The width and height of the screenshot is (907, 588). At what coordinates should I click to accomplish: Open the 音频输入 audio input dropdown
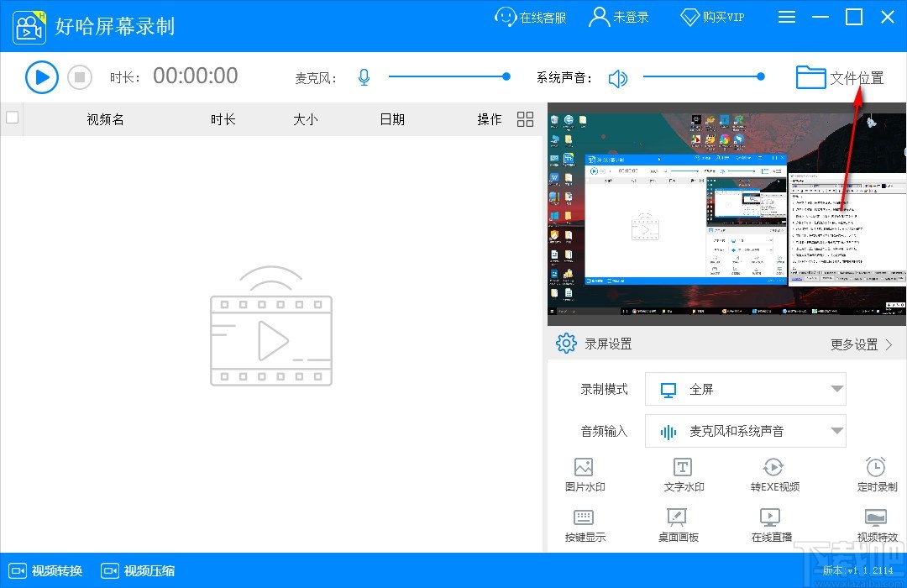(745, 431)
